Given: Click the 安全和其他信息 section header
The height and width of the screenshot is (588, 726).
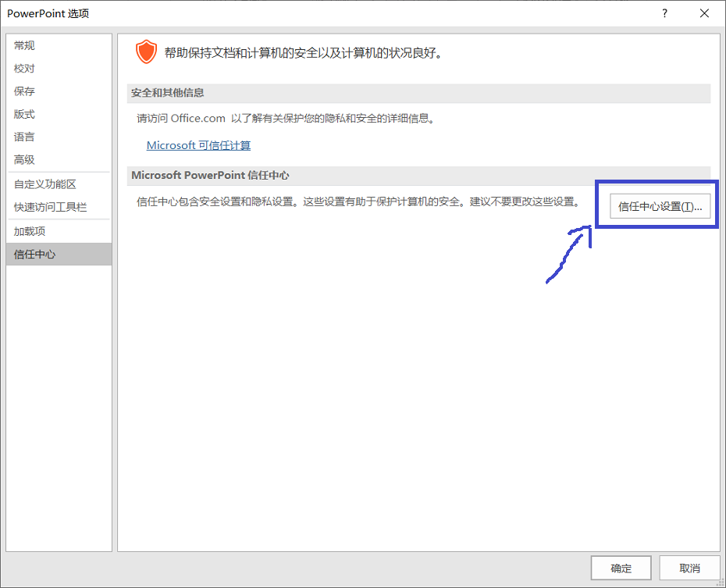Looking at the screenshot, I should pyautogui.click(x=418, y=93).
